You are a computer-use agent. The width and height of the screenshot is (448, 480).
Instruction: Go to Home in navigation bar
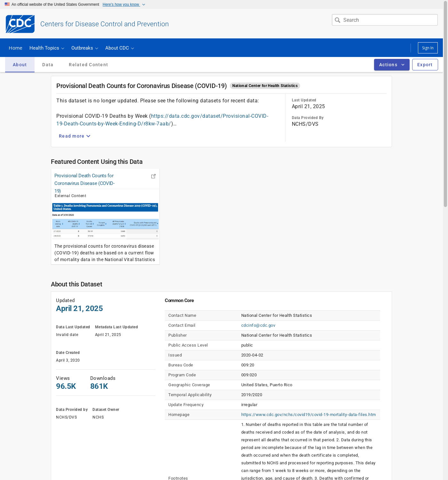(x=15, y=48)
